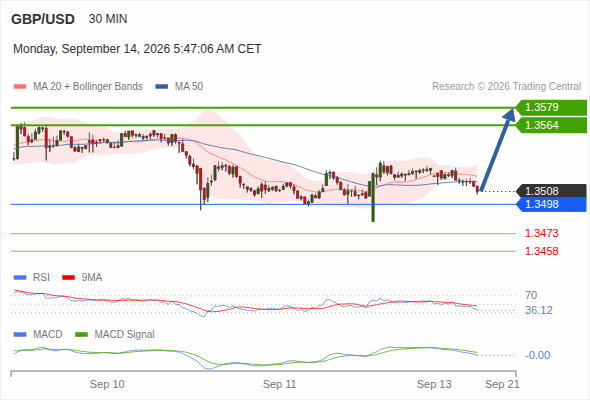Image resolution: width=590 pixels, height=400 pixels.
Task: Click the RSI blue legend marker
Action: [20, 278]
